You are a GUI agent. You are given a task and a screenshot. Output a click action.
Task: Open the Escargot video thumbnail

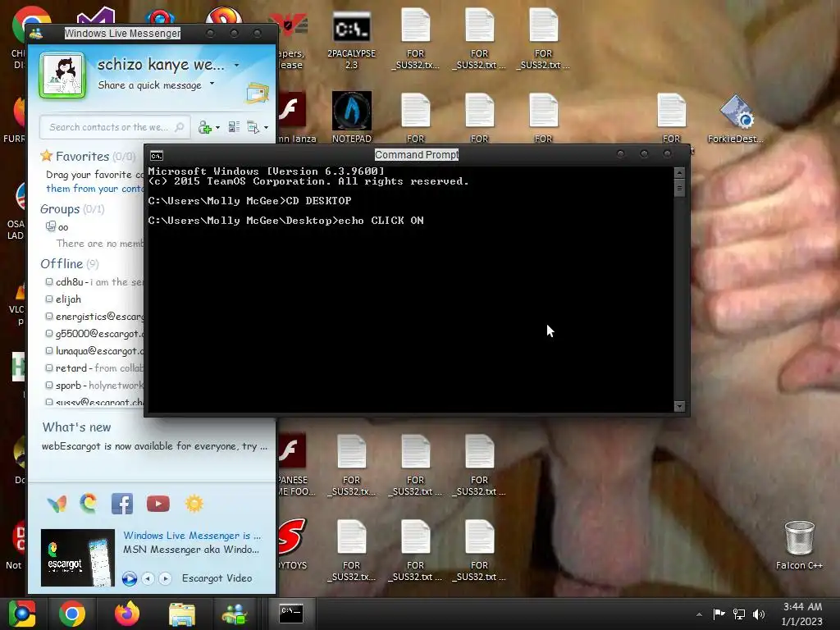click(78, 557)
